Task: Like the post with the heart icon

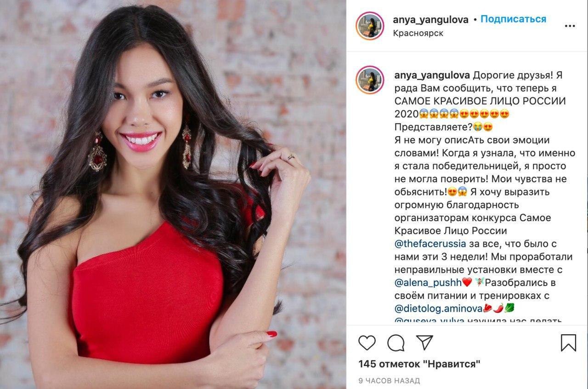Action: tap(367, 343)
